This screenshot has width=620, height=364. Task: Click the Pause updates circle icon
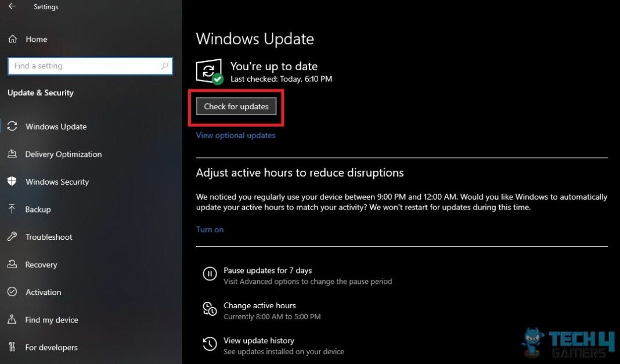(x=210, y=273)
